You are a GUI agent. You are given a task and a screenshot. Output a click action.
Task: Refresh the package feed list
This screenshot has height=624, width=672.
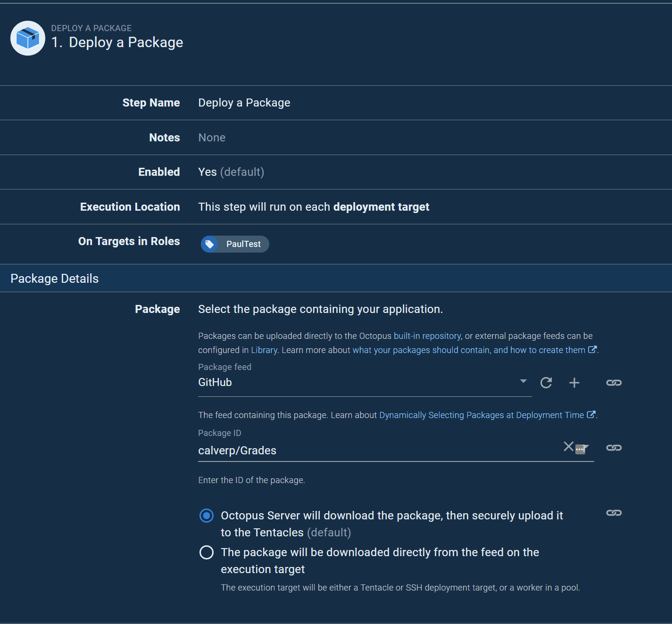point(546,383)
